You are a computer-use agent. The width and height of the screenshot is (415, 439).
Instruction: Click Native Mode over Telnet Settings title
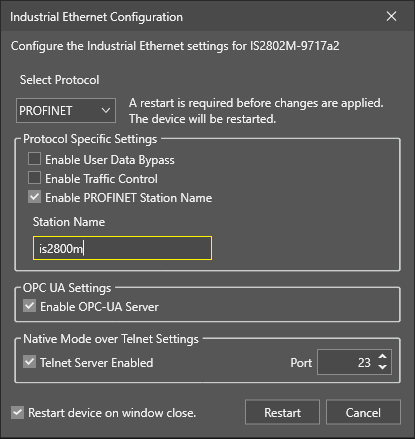click(x=111, y=339)
